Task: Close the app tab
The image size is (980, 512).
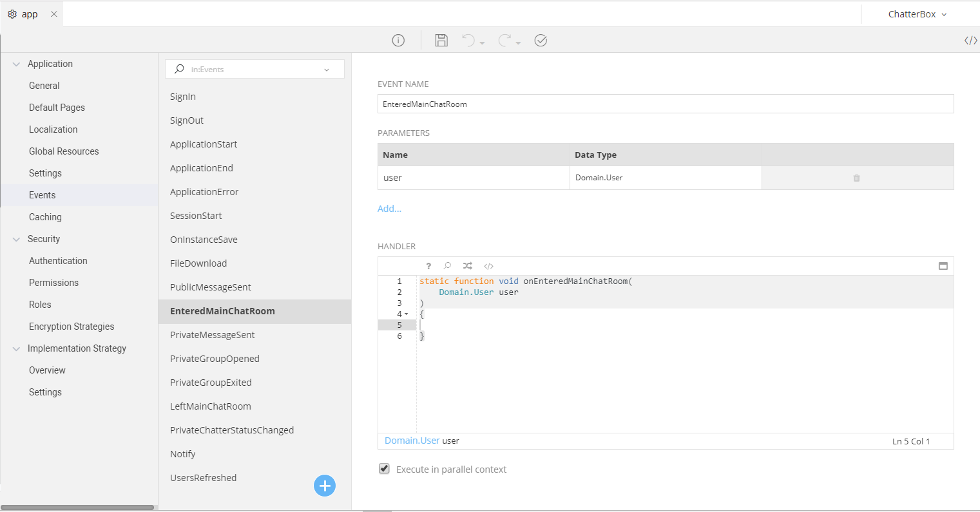Action: 53,14
